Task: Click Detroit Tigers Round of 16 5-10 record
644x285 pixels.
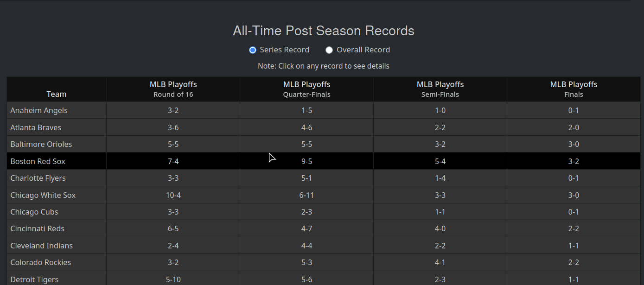Action: [x=173, y=279]
